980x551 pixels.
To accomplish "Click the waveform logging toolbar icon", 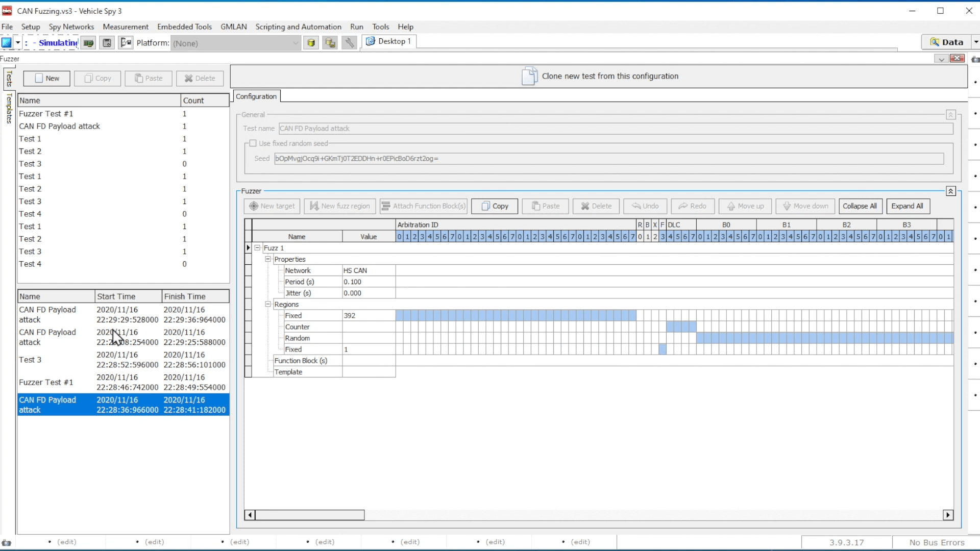I will [x=126, y=43].
